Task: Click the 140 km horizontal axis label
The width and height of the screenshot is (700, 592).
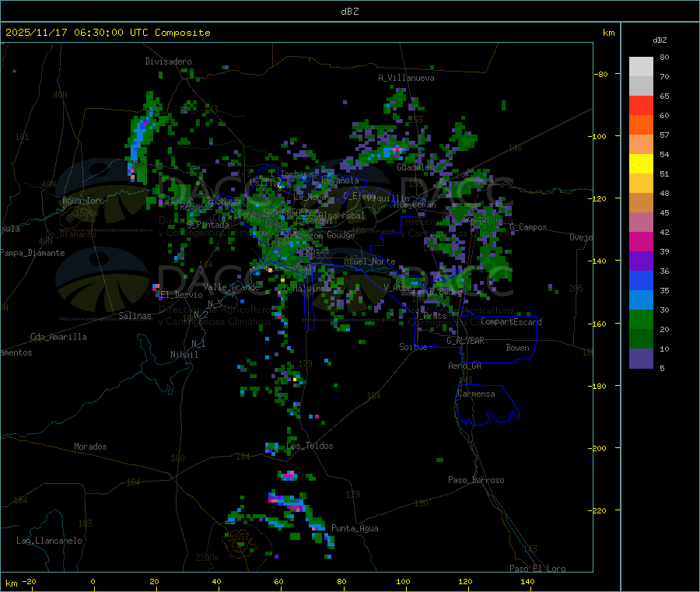Action: coord(527,581)
